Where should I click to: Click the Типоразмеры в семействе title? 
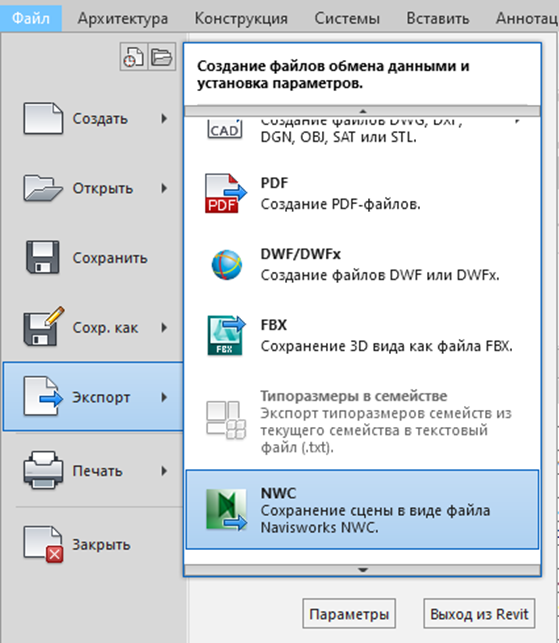tap(354, 396)
